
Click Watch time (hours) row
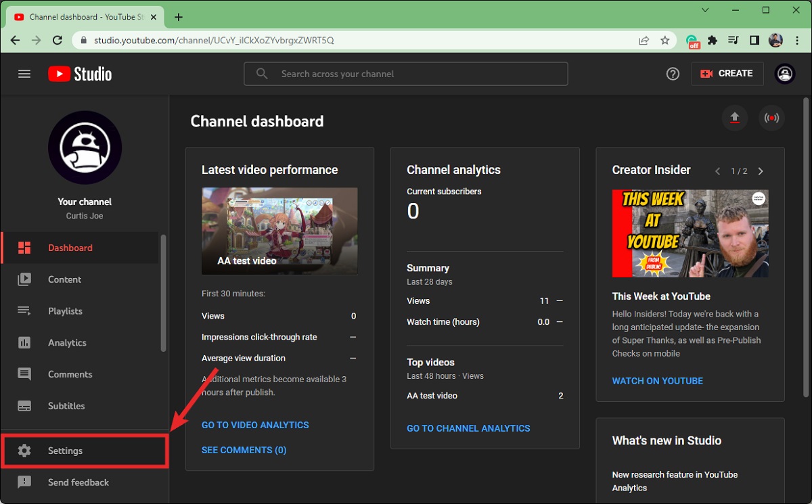[x=484, y=322]
